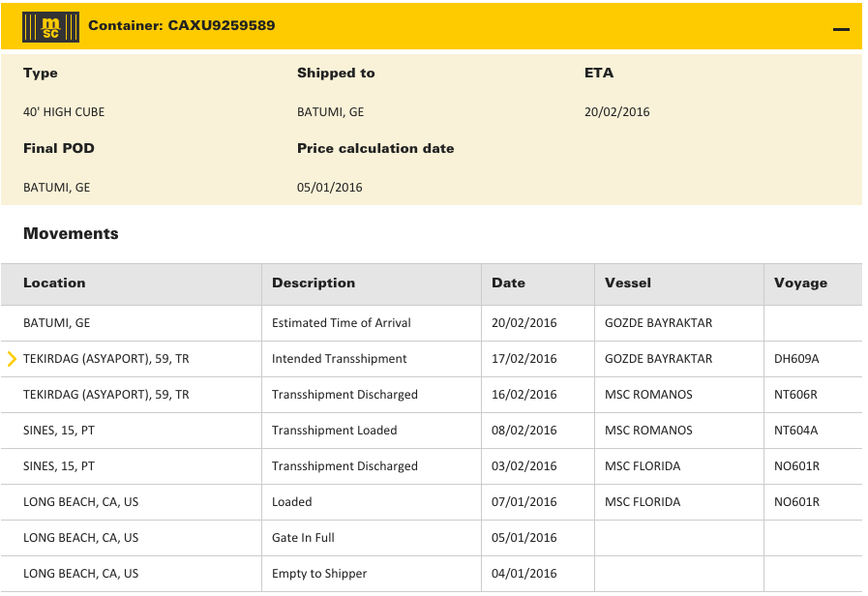Click the Vessel column header
The height and width of the screenshot is (596, 868).
pyautogui.click(x=628, y=283)
